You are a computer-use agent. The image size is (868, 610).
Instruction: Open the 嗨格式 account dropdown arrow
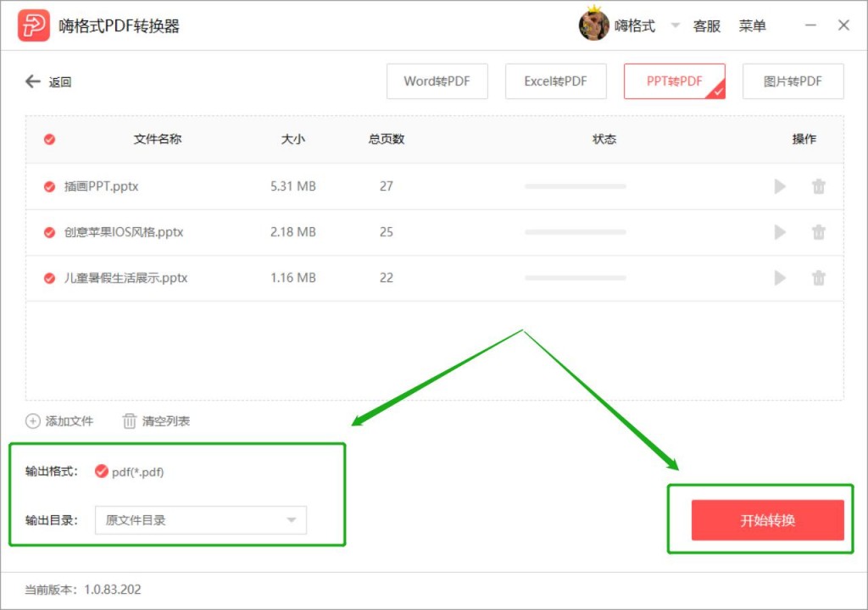point(676,25)
